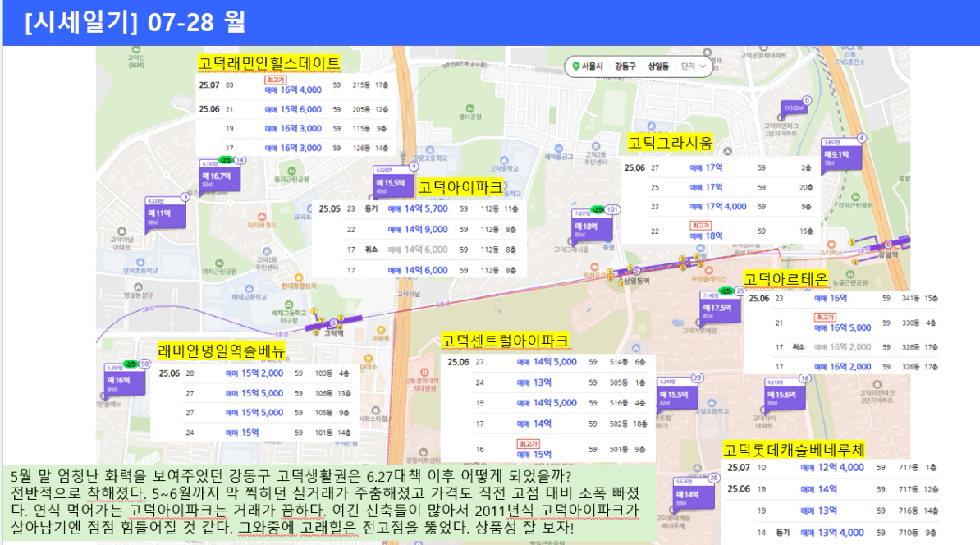Image resolution: width=980 pixels, height=545 pixels.
Task: Click the 매 15.5억 marker beside 고덕아이파크 label
Action: coord(393,184)
